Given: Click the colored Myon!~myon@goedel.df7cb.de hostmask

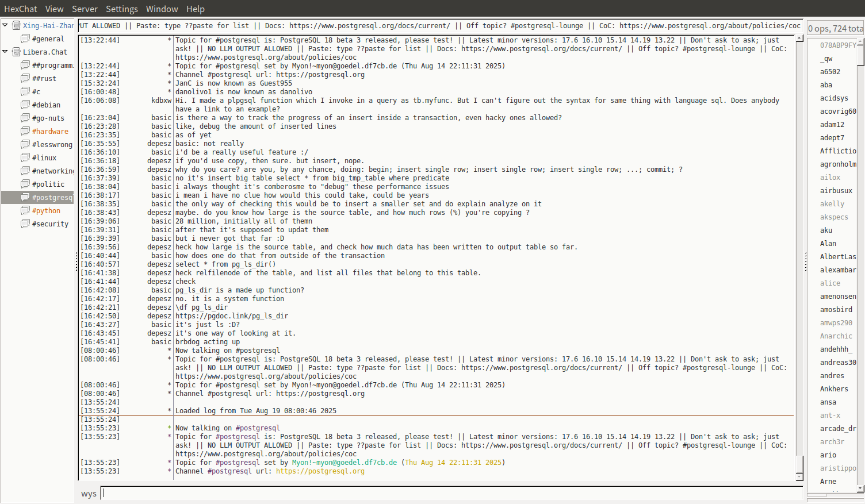Looking at the screenshot, I should tap(345, 462).
